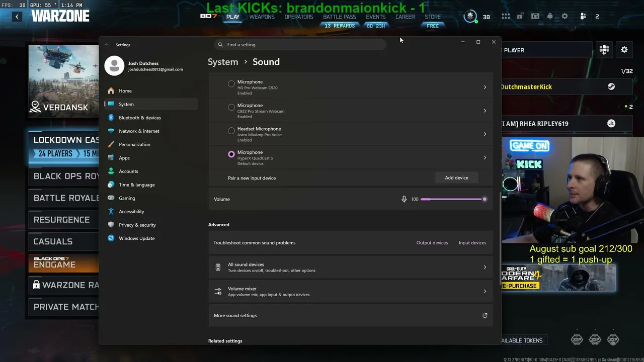Viewport: 644px width, 362px height.
Task: Open the Warzone social friends icon
Action: [583, 17]
